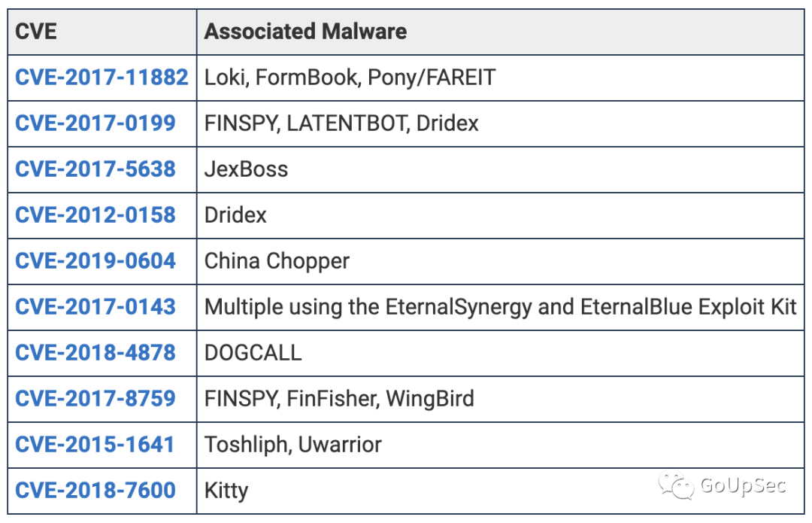Click the GoUpSec watermark text
The width and height of the screenshot is (812, 523).
pos(743,485)
